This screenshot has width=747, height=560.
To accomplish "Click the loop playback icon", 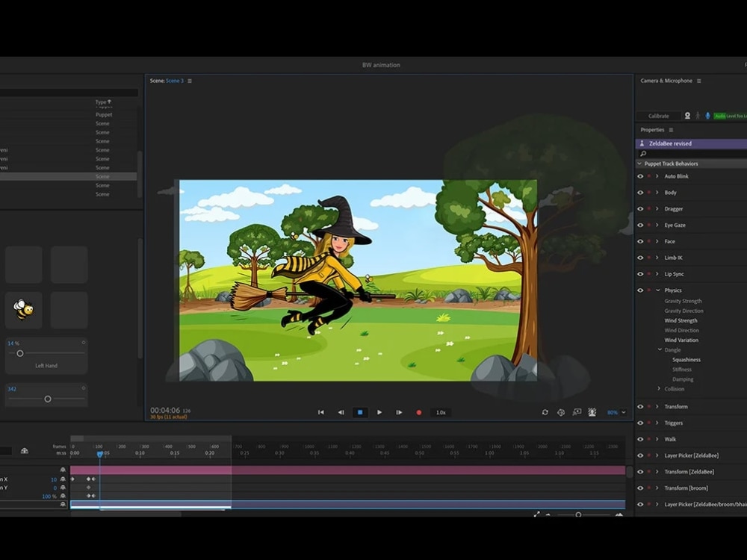I will click(x=545, y=411).
